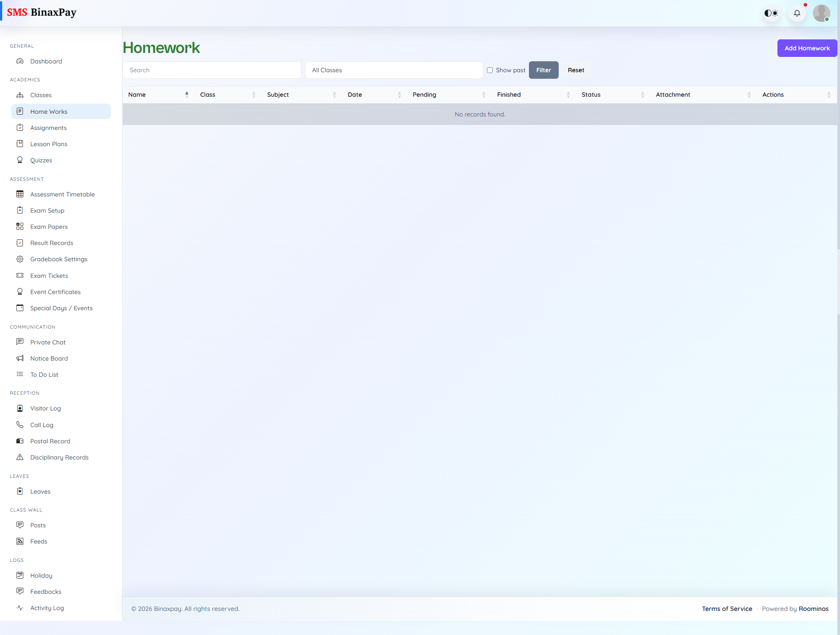
Task: Switch to the Notice Board section
Action: click(49, 358)
